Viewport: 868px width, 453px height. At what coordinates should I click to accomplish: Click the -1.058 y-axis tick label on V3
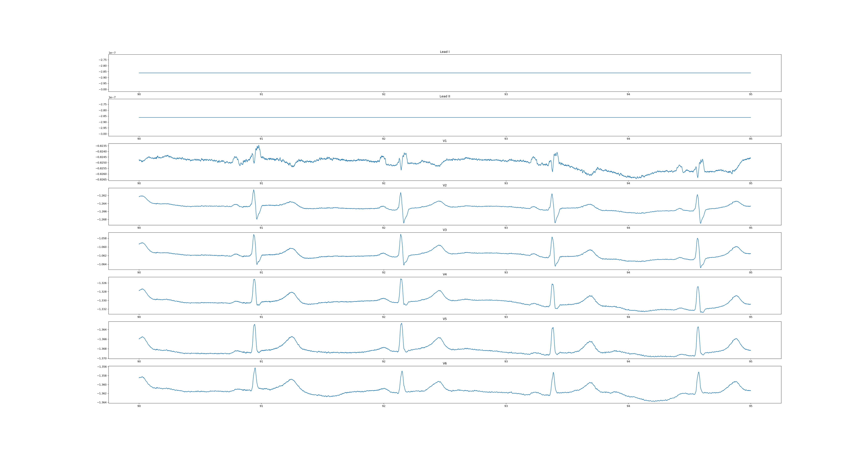(x=102, y=238)
